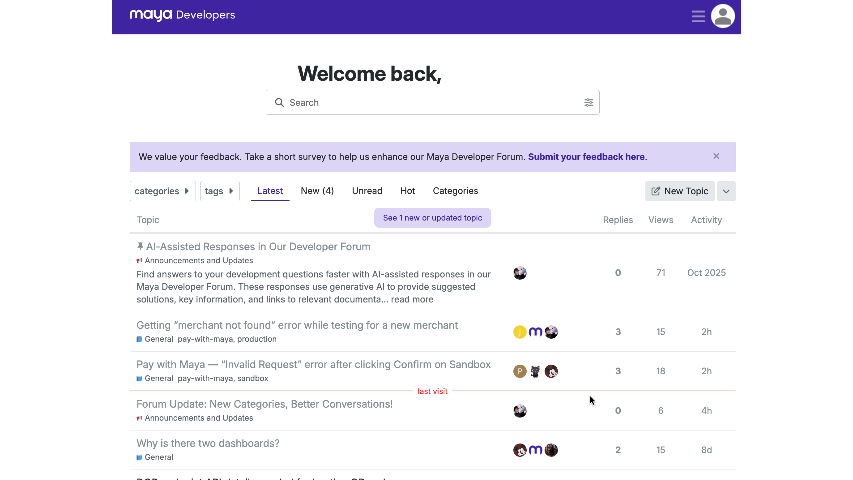Click 'sandbox' tag on Invalid Request topic

(253, 378)
